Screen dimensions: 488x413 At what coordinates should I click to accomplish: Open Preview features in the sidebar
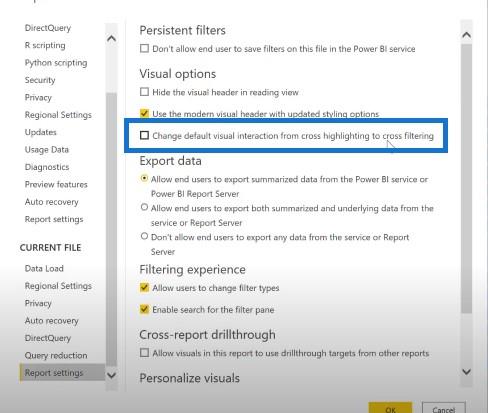click(56, 184)
